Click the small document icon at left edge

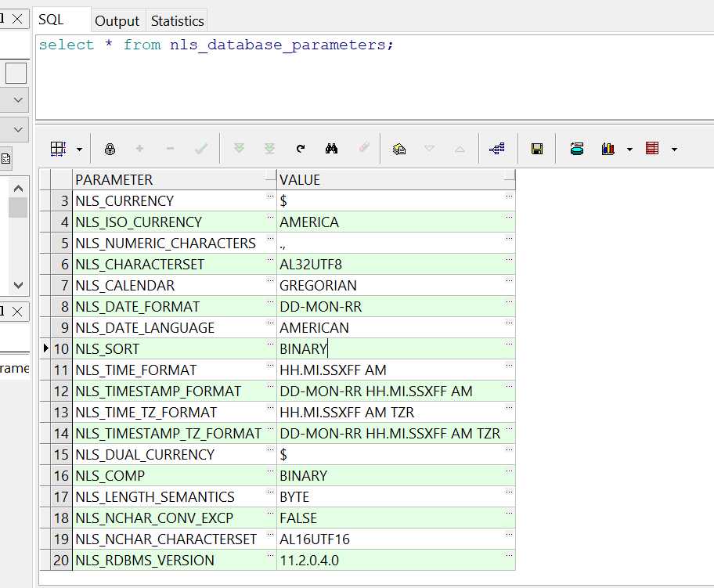click(x=6, y=158)
